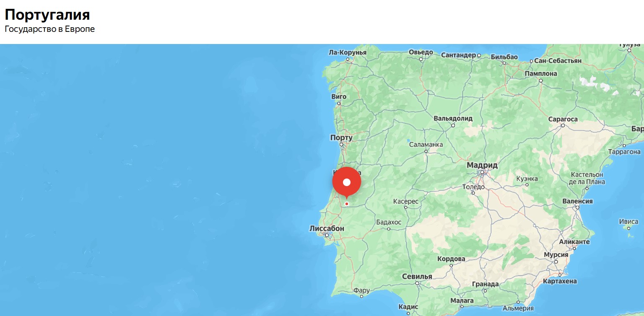Screen dimensions: 644x316
Task: Click the Порту city label
Action: pyautogui.click(x=341, y=137)
